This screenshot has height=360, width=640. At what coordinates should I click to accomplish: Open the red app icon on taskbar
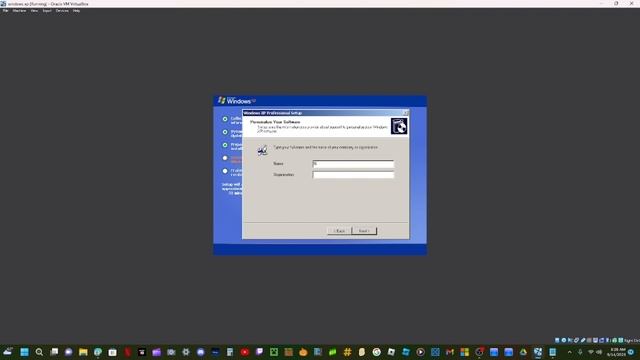click(127, 352)
